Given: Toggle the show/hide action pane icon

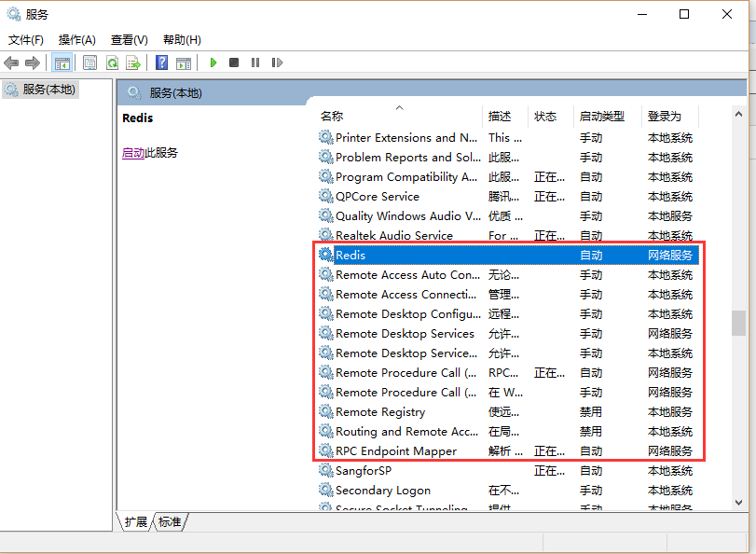Looking at the screenshot, I should [184, 62].
